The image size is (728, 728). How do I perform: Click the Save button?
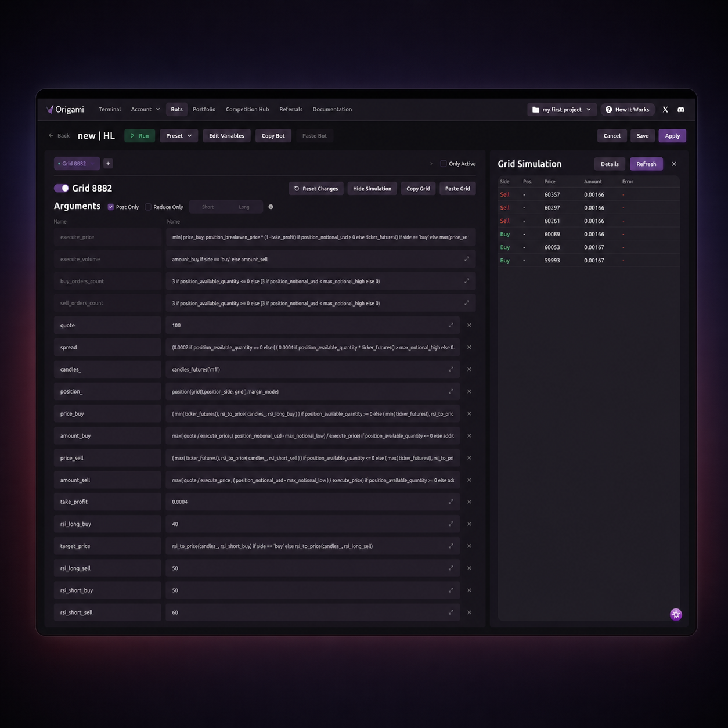643,136
